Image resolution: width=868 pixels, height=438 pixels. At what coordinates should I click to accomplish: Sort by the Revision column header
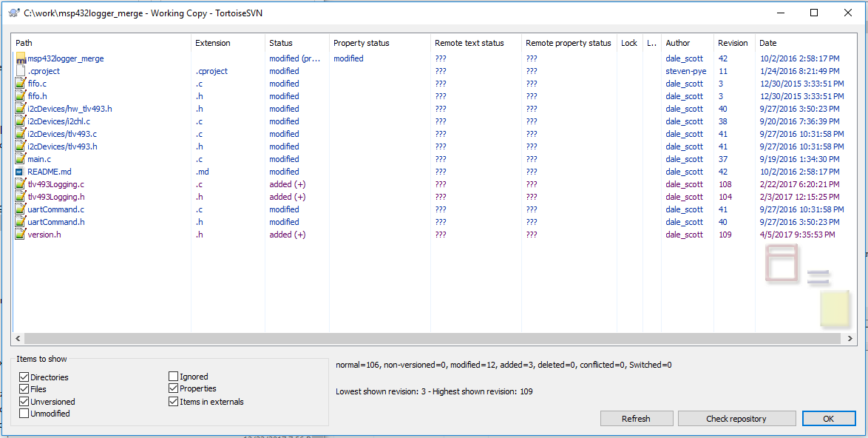(x=734, y=43)
